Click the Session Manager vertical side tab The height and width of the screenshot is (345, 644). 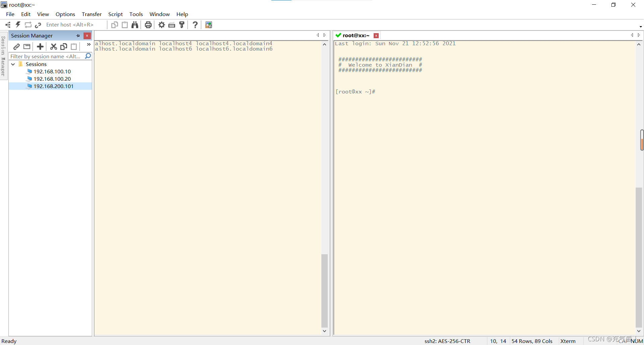click(3, 56)
